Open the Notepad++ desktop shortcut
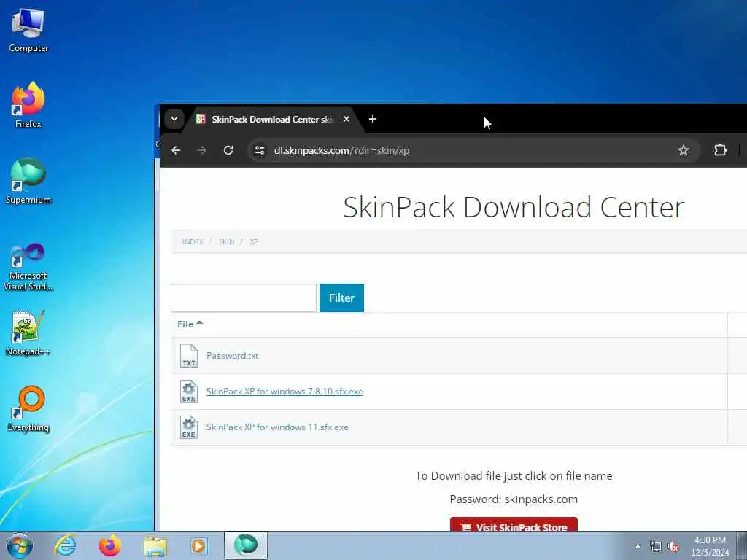The image size is (747, 560). 28,332
